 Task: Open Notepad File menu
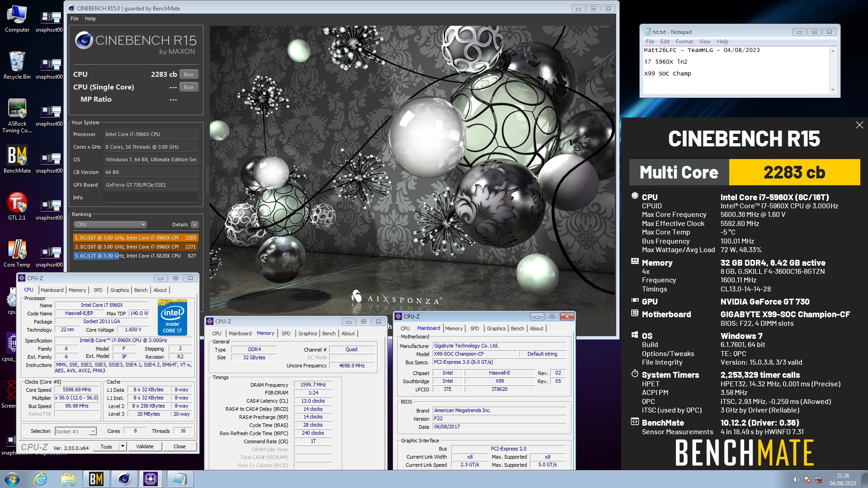tap(650, 42)
